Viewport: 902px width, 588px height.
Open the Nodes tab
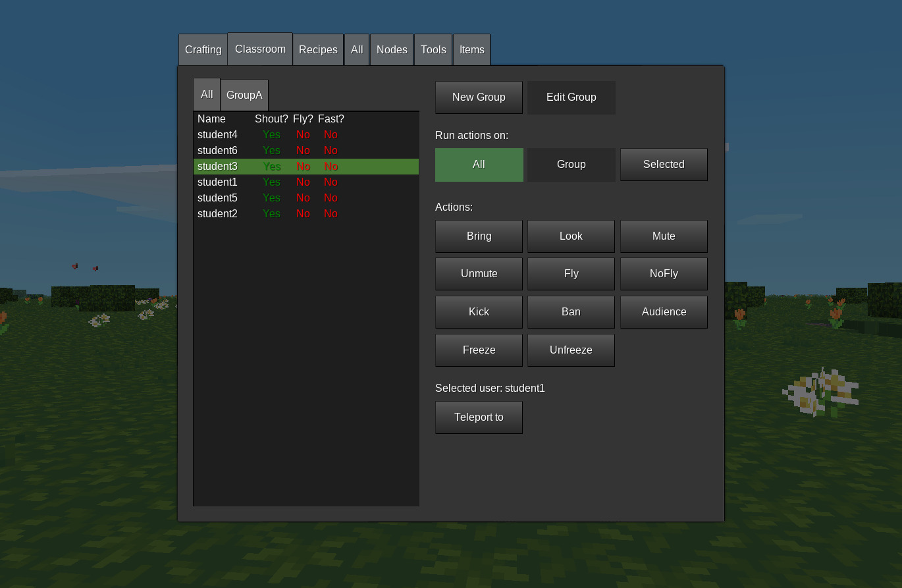click(x=392, y=50)
